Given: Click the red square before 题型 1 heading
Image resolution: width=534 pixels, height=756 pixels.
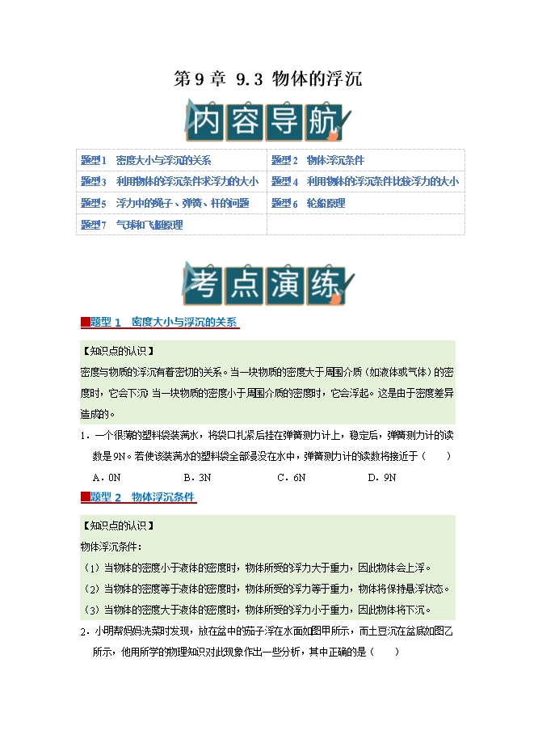Looking at the screenshot, I should click(x=85, y=322).
